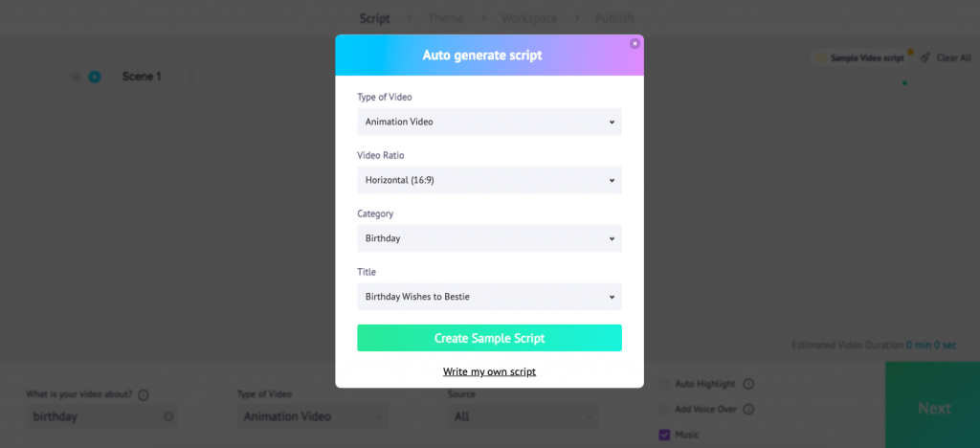Uncheck the Music checkbox

[x=664, y=435]
